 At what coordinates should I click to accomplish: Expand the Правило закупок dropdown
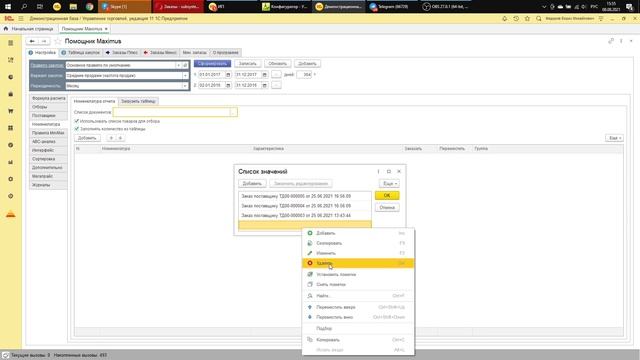click(x=178, y=65)
